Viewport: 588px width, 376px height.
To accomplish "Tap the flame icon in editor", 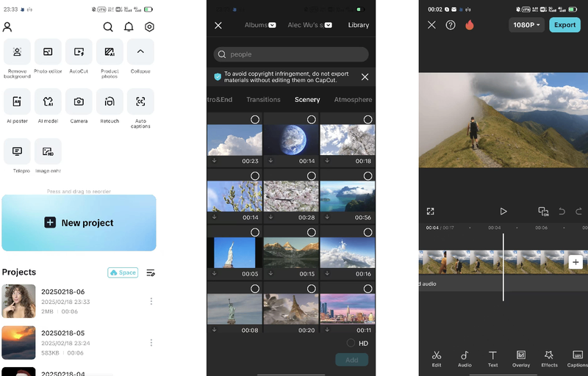I will pyautogui.click(x=470, y=25).
